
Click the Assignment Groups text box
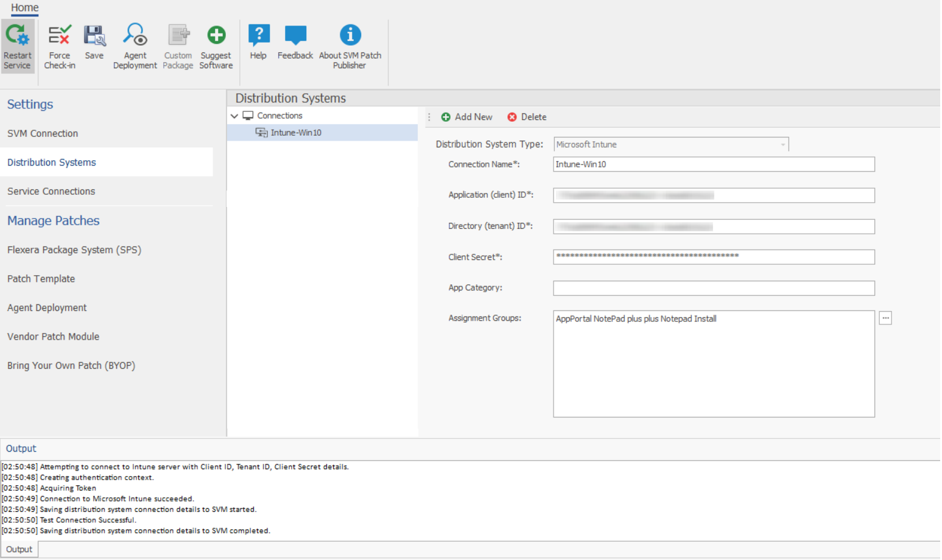point(714,364)
